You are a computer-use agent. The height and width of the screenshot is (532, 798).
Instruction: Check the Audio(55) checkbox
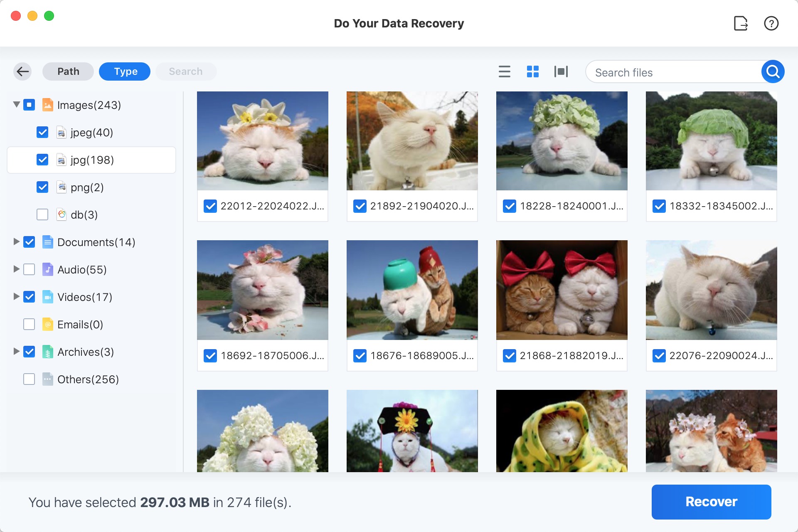[x=29, y=269]
